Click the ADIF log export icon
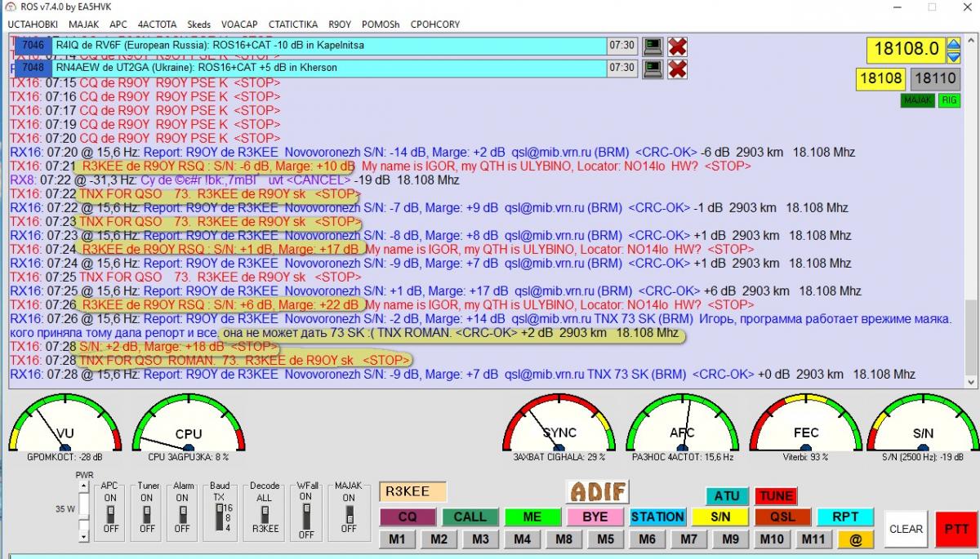This screenshot has height=559, width=980. pyautogui.click(x=598, y=491)
